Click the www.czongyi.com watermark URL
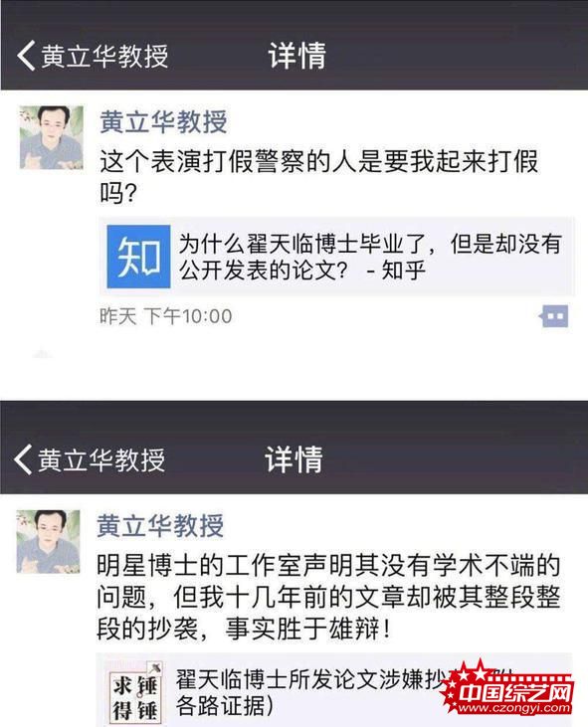This screenshot has width=588, height=727. [513, 707]
